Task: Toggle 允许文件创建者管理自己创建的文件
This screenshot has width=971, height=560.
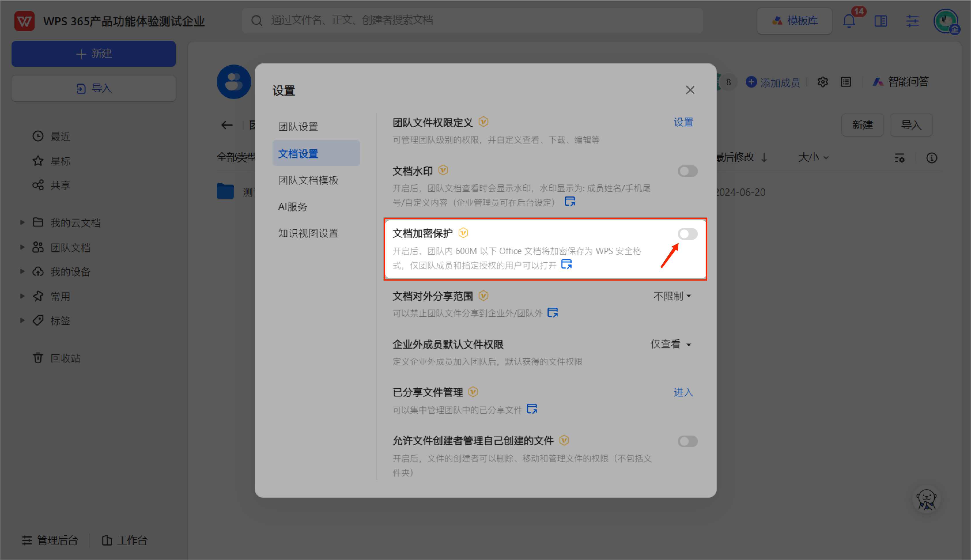Action: click(x=687, y=441)
